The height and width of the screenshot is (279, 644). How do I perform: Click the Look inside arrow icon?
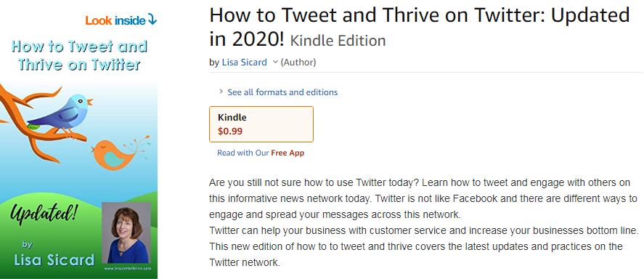pyautogui.click(x=152, y=20)
